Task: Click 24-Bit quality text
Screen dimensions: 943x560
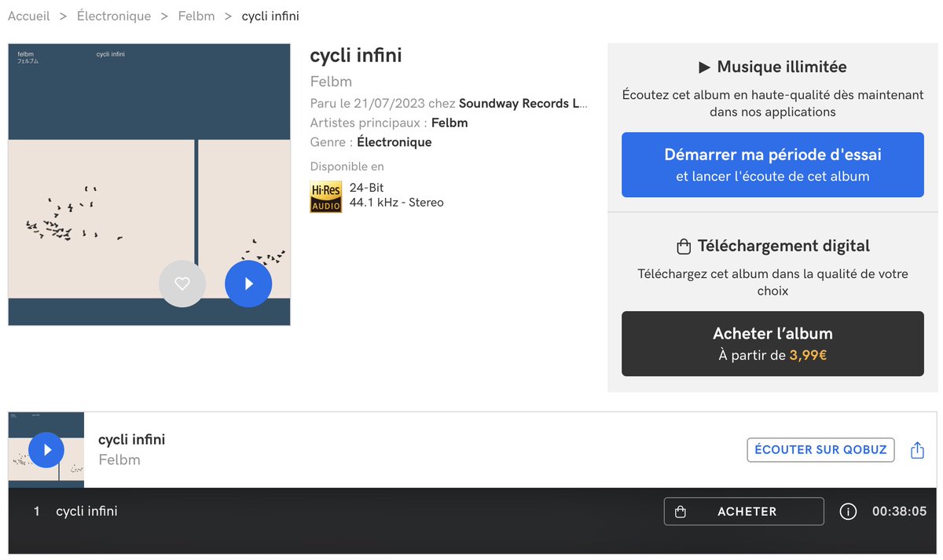Action: 367,188
